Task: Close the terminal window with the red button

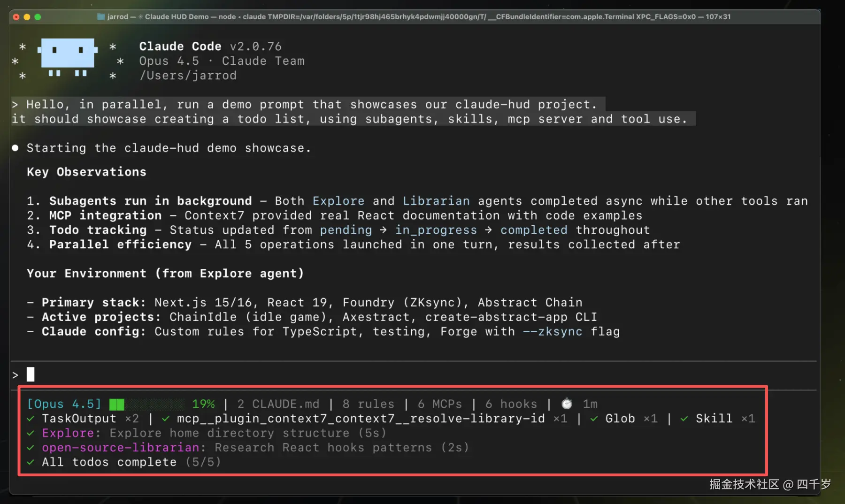Action: [x=16, y=17]
